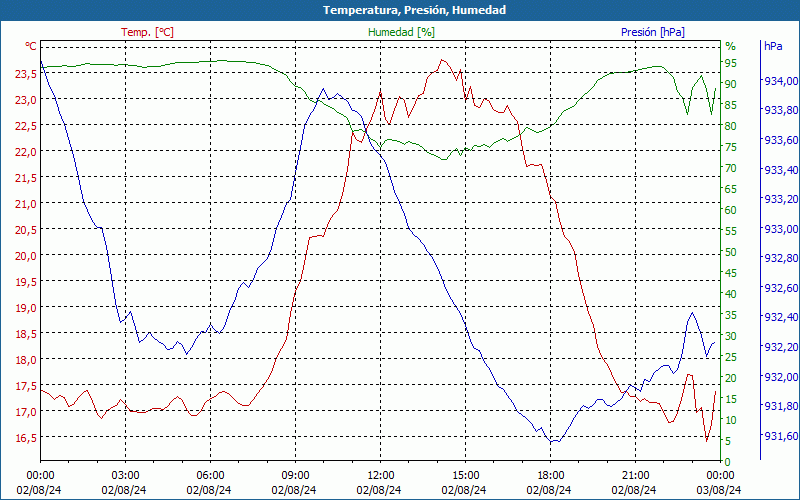Click humidity axis value 60

pos(731,210)
